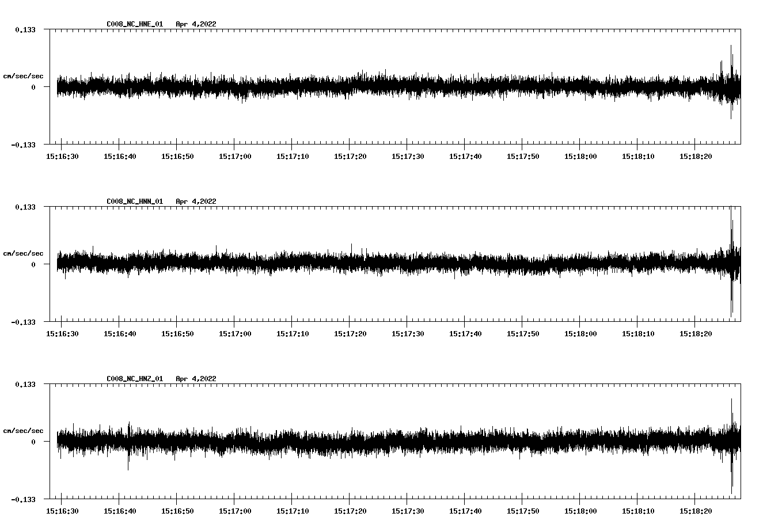This screenshot has width=782, height=532.
Task: Click the cm/sec/sec unit label on HNZ plot
Action: pos(24,431)
